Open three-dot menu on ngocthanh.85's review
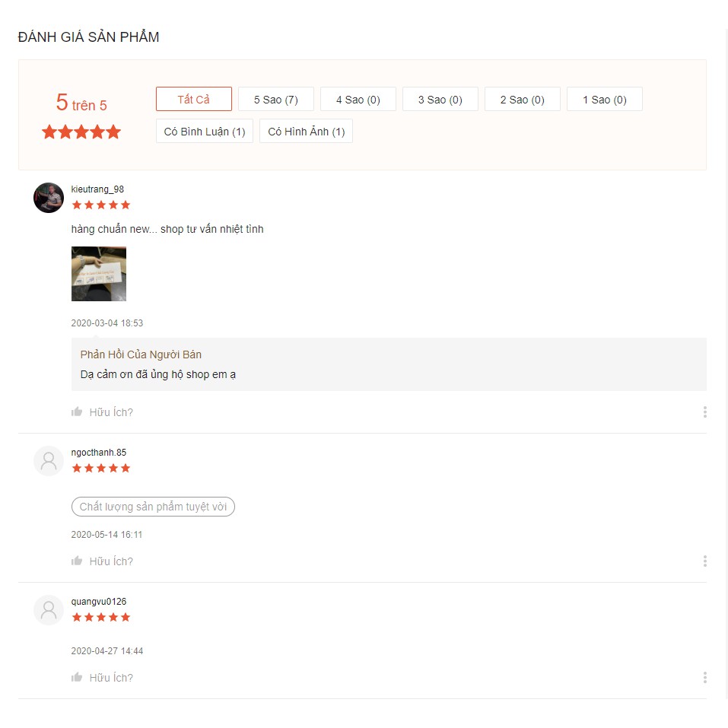Screen dimensions: 728x728 pos(704,561)
